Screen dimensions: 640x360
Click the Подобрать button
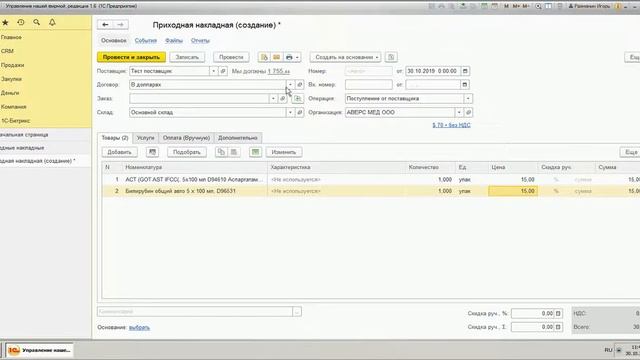[187, 152]
